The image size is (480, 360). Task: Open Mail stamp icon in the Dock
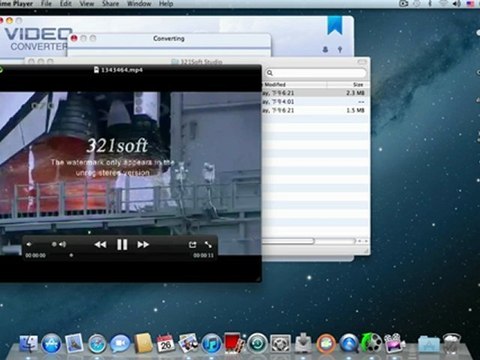74,343
